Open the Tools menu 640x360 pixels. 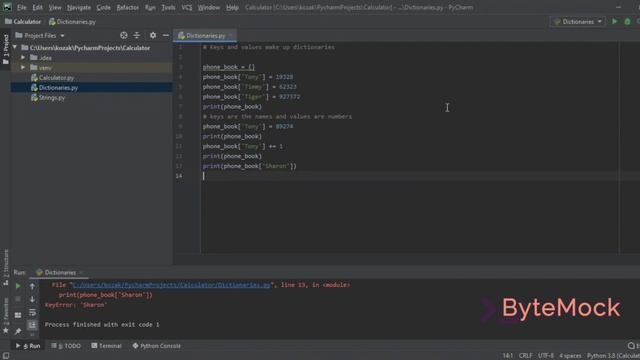coord(168,7)
